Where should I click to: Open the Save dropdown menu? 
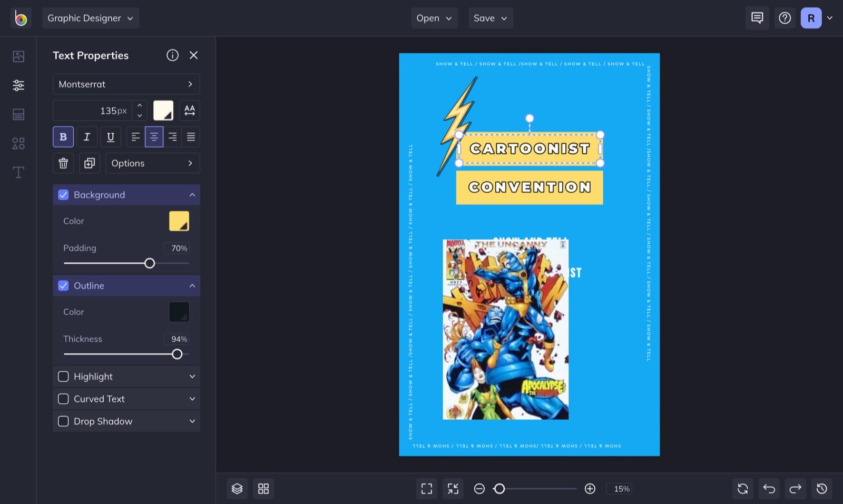pyautogui.click(x=490, y=17)
